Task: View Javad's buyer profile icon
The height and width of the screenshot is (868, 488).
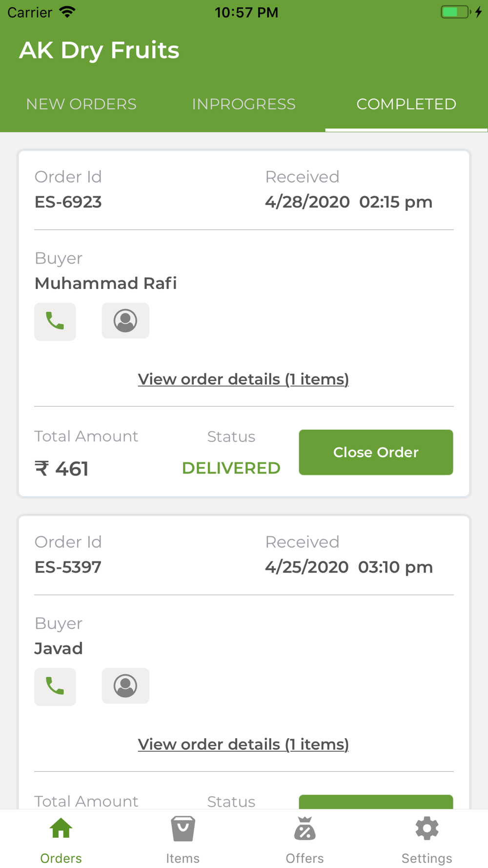Action: coord(125,686)
